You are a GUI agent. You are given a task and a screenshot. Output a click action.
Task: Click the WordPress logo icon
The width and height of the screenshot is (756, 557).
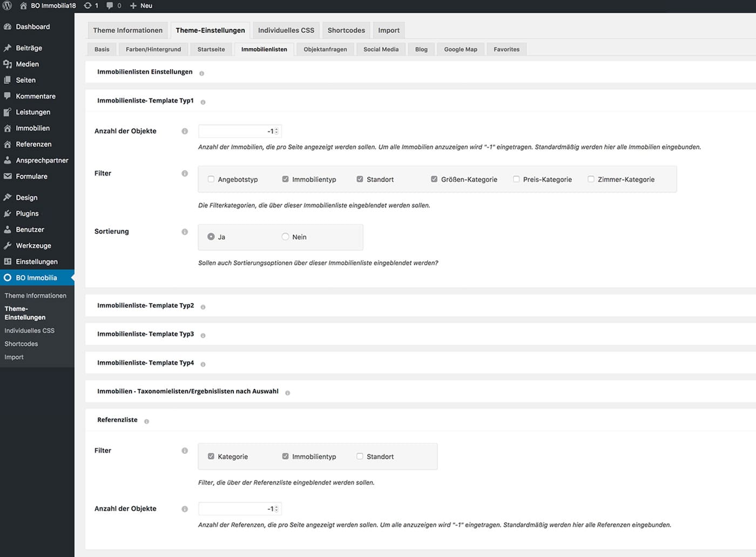click(x=7, y=5)
